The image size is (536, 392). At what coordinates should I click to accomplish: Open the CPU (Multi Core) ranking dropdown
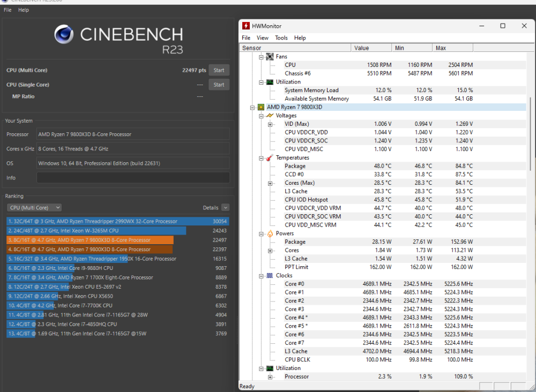point(34,207)
